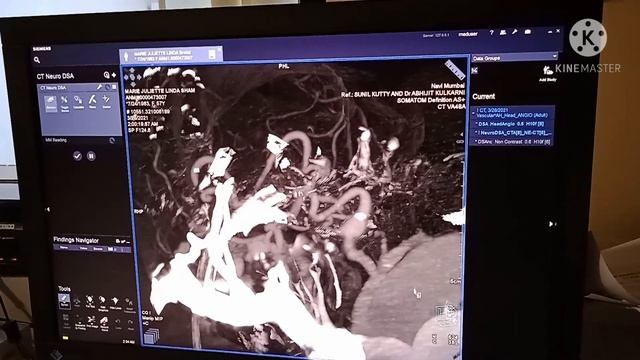640x360 pixels.
Task: Open the wrench icon on CT Neuro DSA card
Action: pos(99,87)
